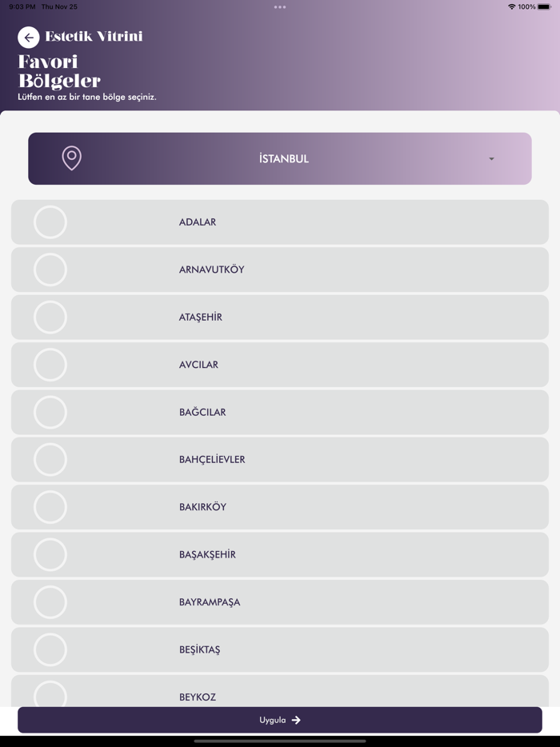The width and height of the screenshot is (560, 747).
Task: Expand city list using dropdown arrow
Action: [x=491, y=159]
